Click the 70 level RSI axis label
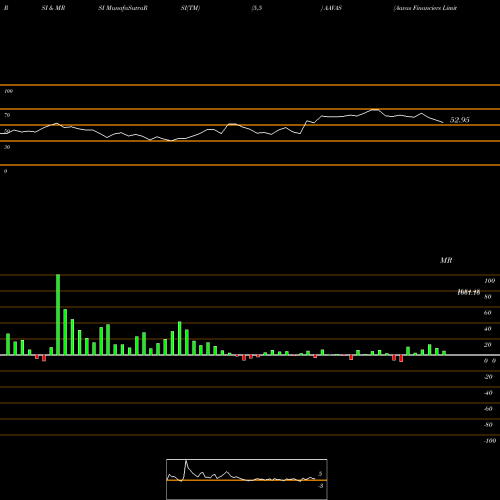 (7, 115)
